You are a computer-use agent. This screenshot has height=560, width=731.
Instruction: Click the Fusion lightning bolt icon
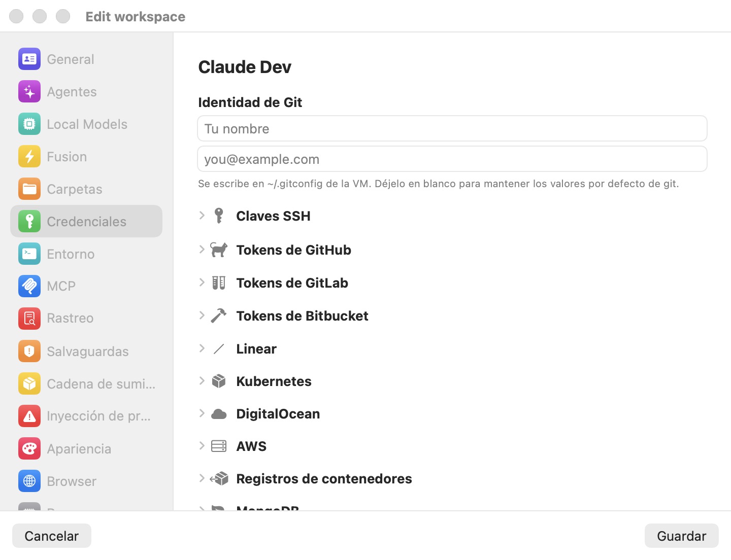pos(29,157)
